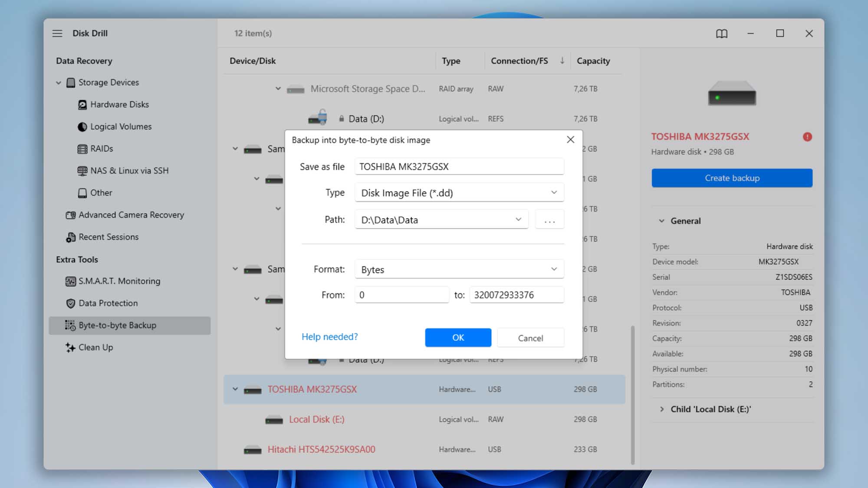The width and height of the screenshot is (868, 488).
Task: Select the Hitachi HTS542525K9SA00 row
Action: tap(424, 449)
